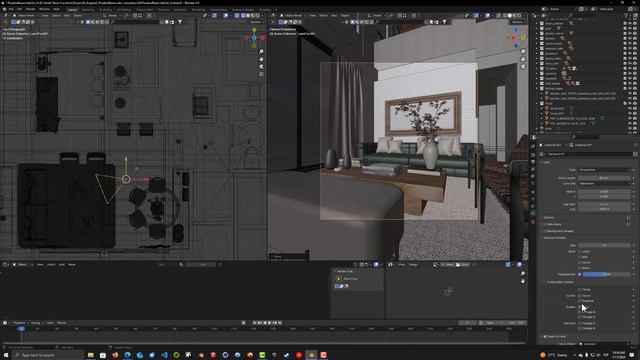The width and height of the screenshot is (640, 360).
Task: Toggle camera view icon in left viewport
Action: click(x=261, y=67)
